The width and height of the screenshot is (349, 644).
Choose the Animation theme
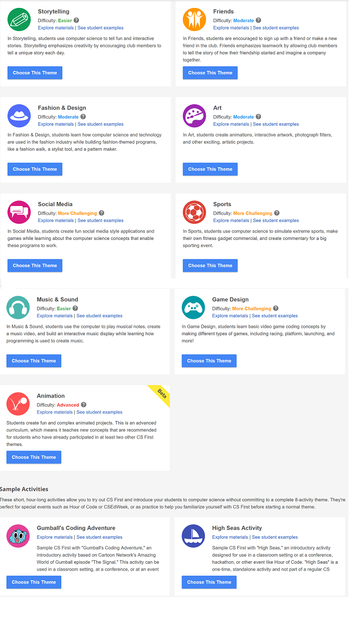coord(33,457)
